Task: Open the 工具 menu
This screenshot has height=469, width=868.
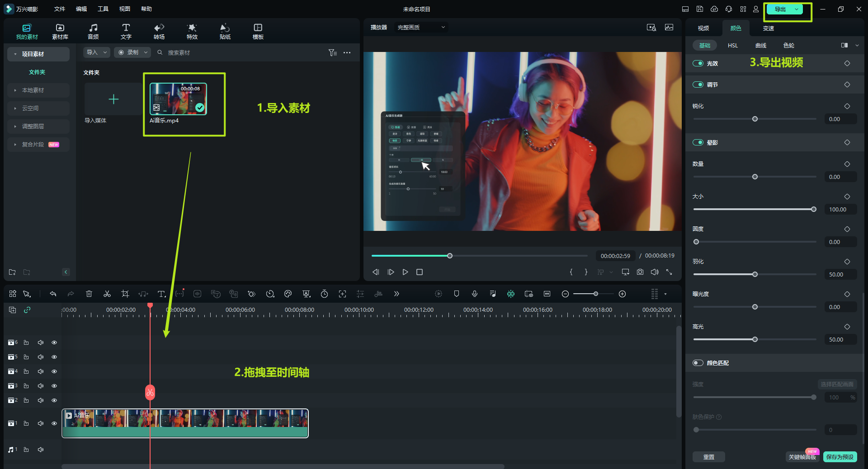Action: tap(103, 9)
